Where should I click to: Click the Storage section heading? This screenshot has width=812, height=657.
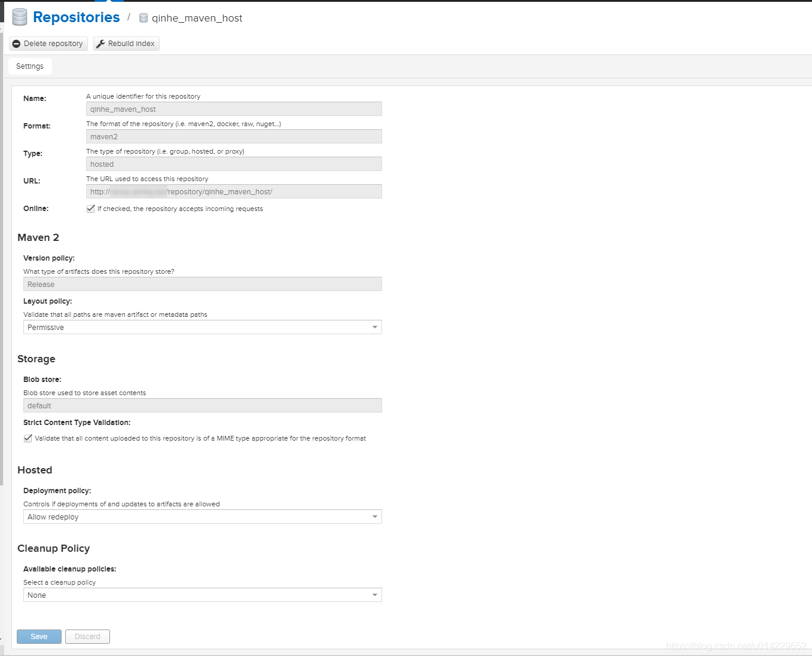click(x=36, y=359)
